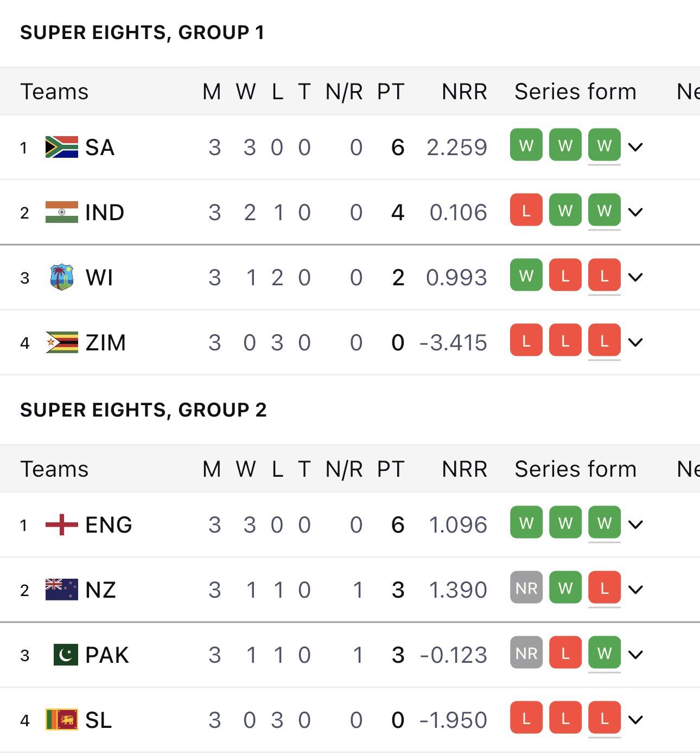
Task: Click IND's red loss result badge
Action: pos(526,210)
